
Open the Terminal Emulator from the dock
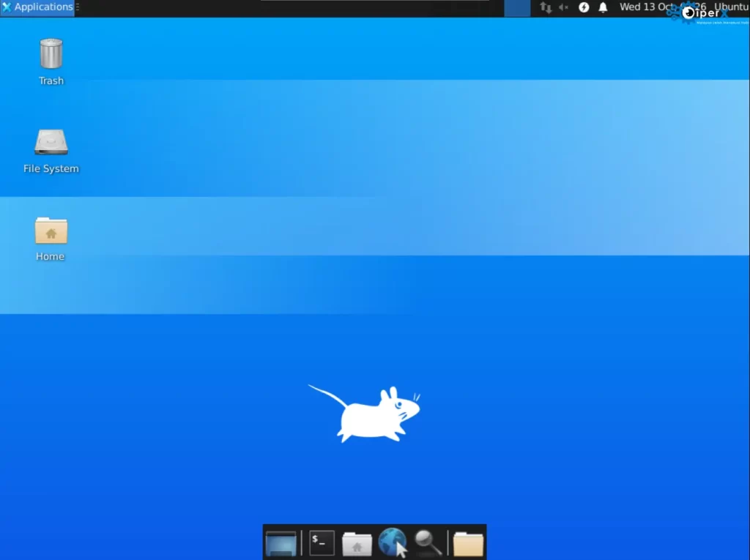point(321,542)
